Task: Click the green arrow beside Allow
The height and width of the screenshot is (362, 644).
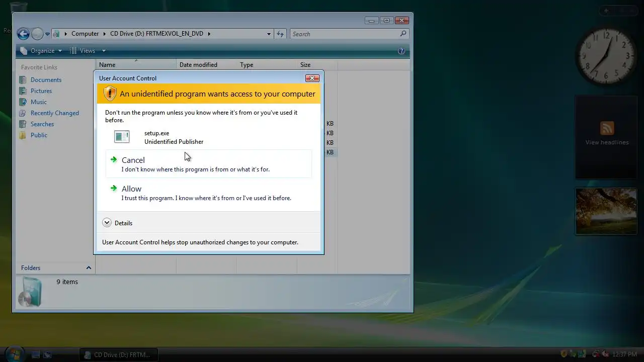Action: [114, 189]
